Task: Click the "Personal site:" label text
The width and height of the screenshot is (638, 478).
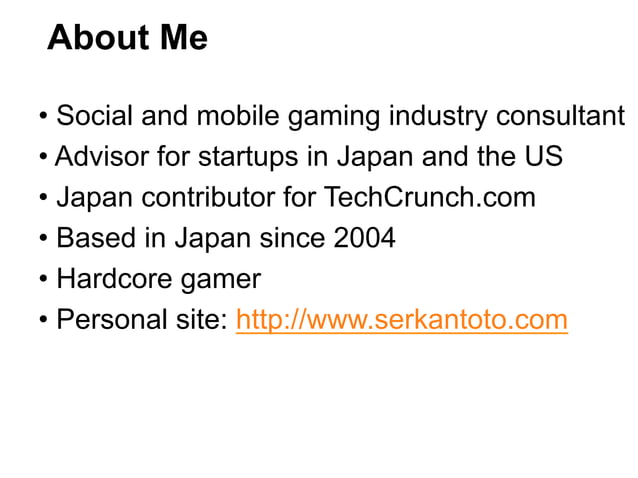Action: click(141, 319)
